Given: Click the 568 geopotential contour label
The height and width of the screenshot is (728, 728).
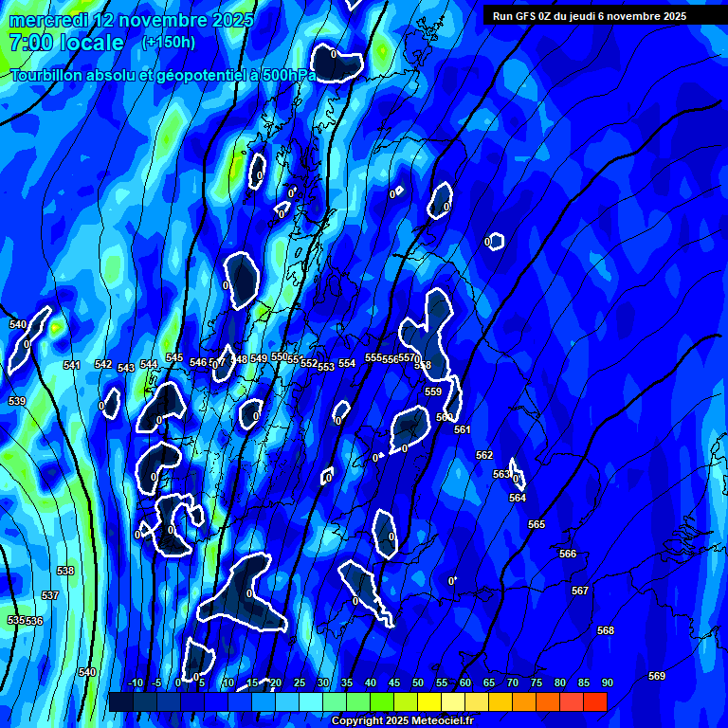Looking at the screenshot, I should click(606, 631).
